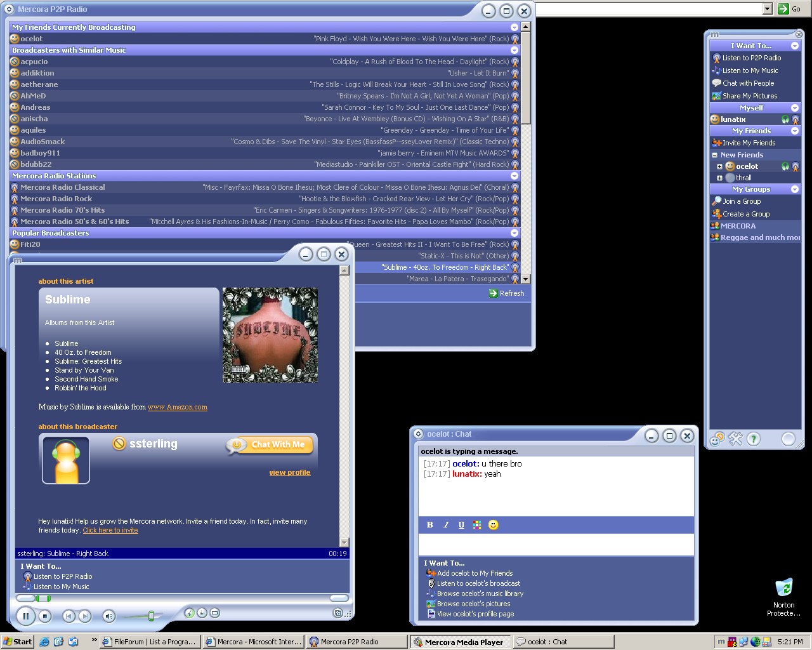Click the 'Click here to invite' link
812x650 pixels.
click(110, 531)
